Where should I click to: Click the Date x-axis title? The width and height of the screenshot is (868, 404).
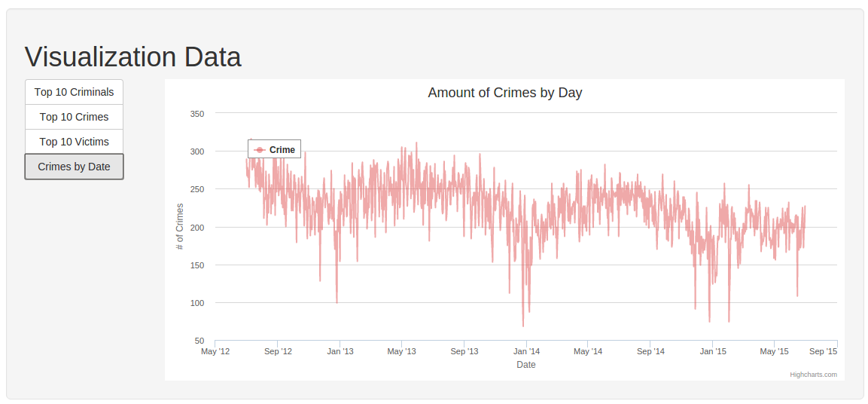click(526, 365)
